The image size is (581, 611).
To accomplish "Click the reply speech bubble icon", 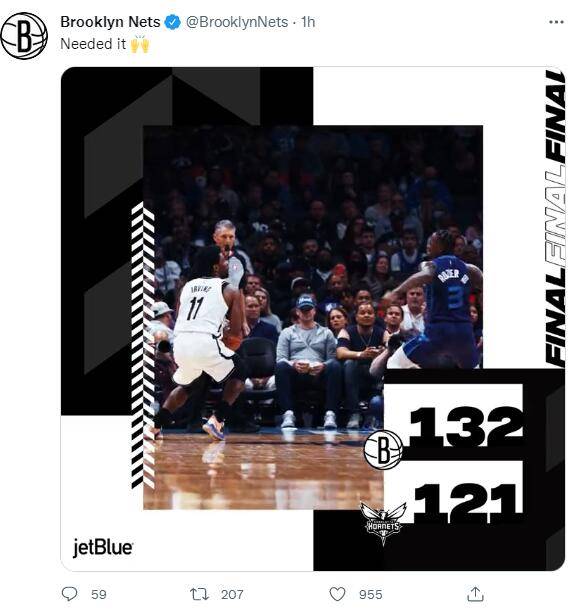I will pyautogui.click(x=70, y=594).
